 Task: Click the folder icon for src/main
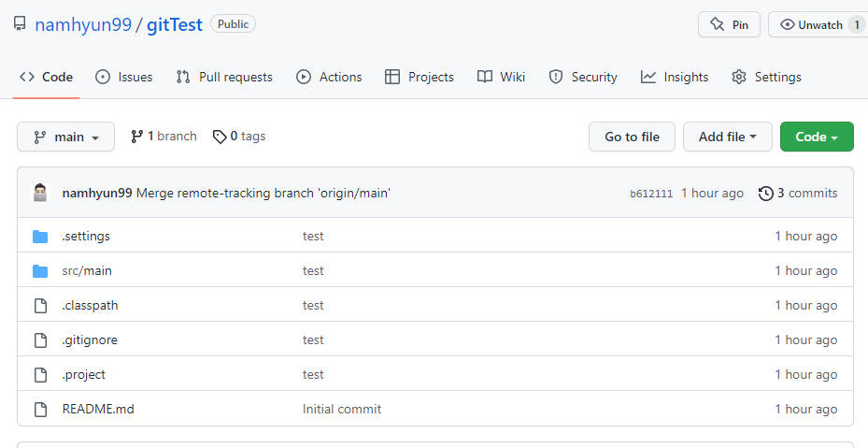click(40, 270)
